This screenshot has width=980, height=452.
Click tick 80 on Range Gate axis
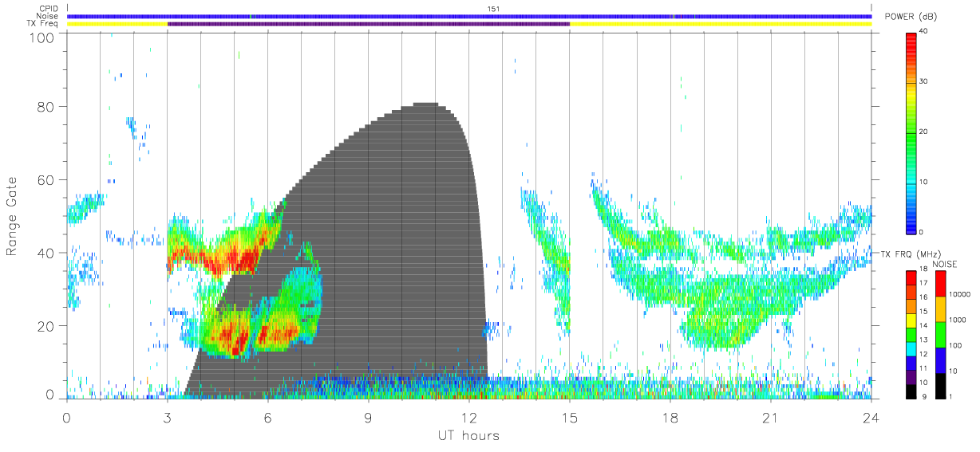47,107
